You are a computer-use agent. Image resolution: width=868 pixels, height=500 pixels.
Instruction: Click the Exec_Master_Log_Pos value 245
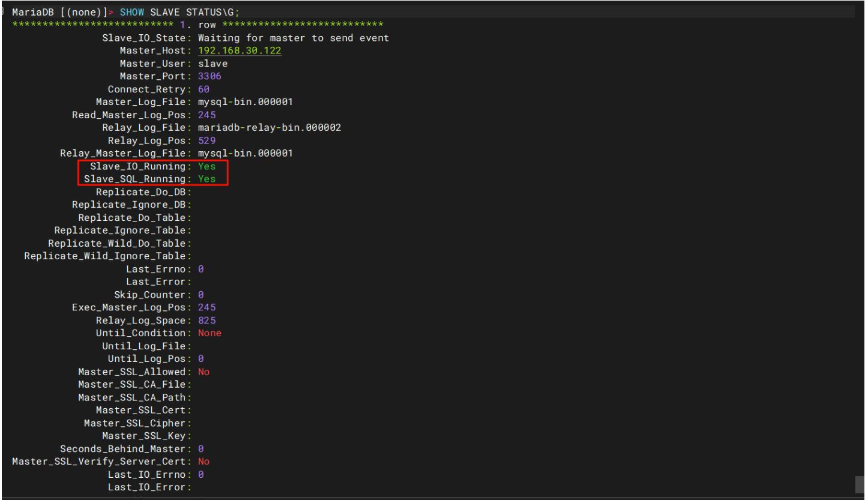206,307
